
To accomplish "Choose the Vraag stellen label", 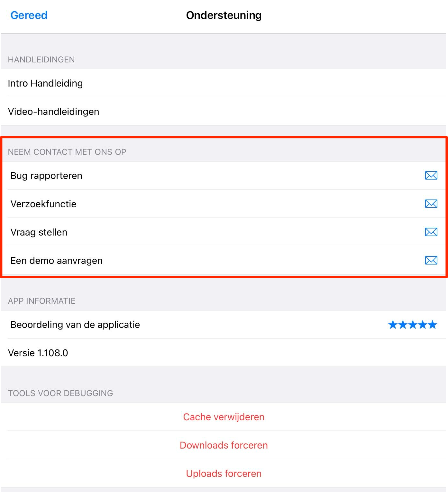I will click(39, 232).
